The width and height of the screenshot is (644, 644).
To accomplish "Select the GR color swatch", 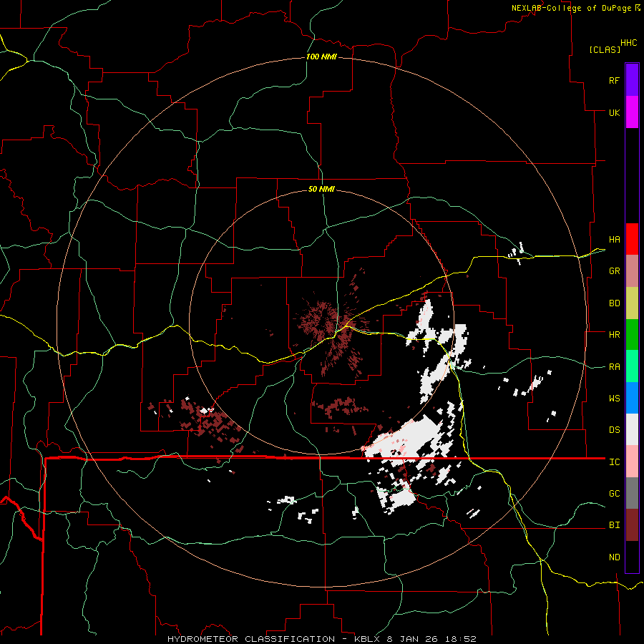I will coord(632,271).
